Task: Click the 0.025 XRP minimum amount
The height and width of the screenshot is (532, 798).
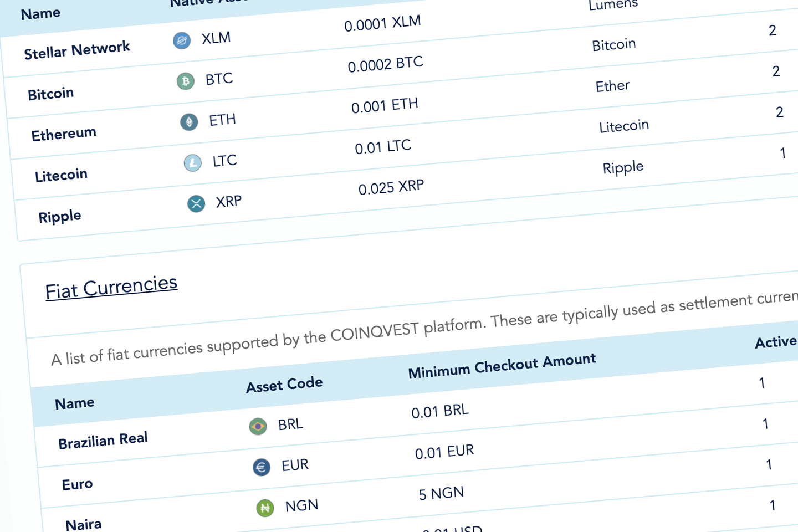Action: coord(391,187)
